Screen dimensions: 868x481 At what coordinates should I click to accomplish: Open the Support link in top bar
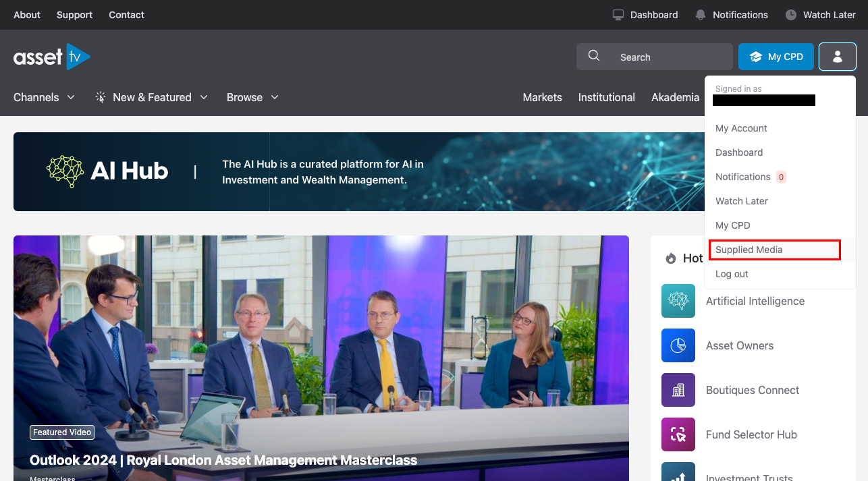point(74,15)
